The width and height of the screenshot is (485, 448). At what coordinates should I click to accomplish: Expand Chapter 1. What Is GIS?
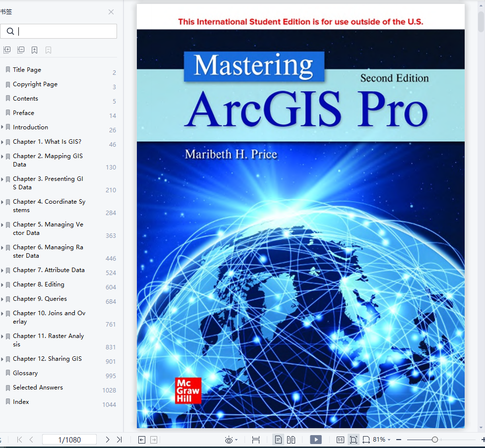[2, 142]
